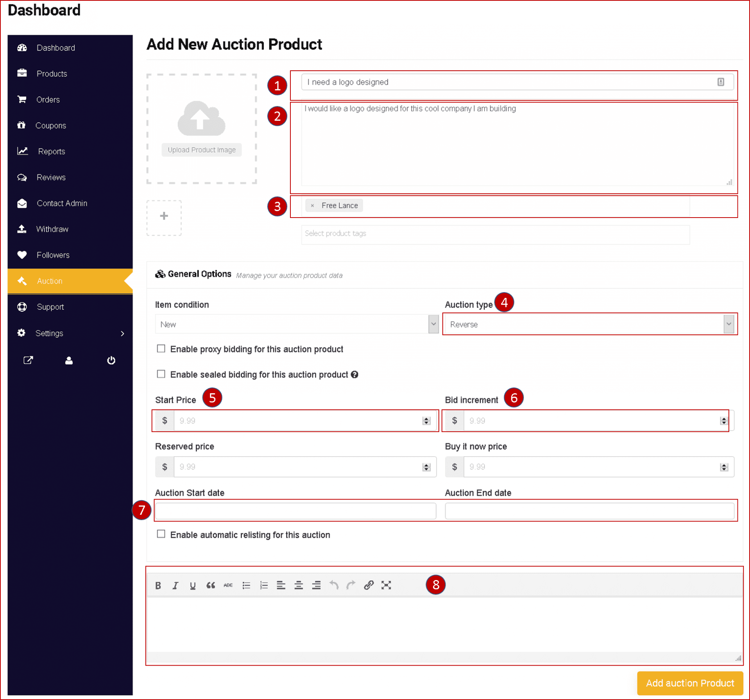The width and height of the screenshot is (750, 700).
Task: Open the Auction type dropdown
Action: (x=589, y=324)
